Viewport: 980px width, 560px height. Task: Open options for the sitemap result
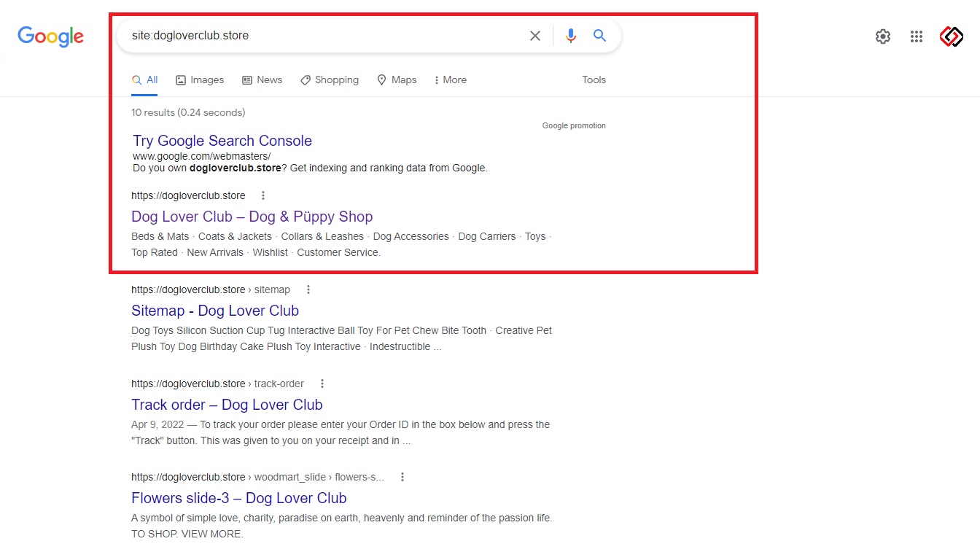[x=308, y=289]
